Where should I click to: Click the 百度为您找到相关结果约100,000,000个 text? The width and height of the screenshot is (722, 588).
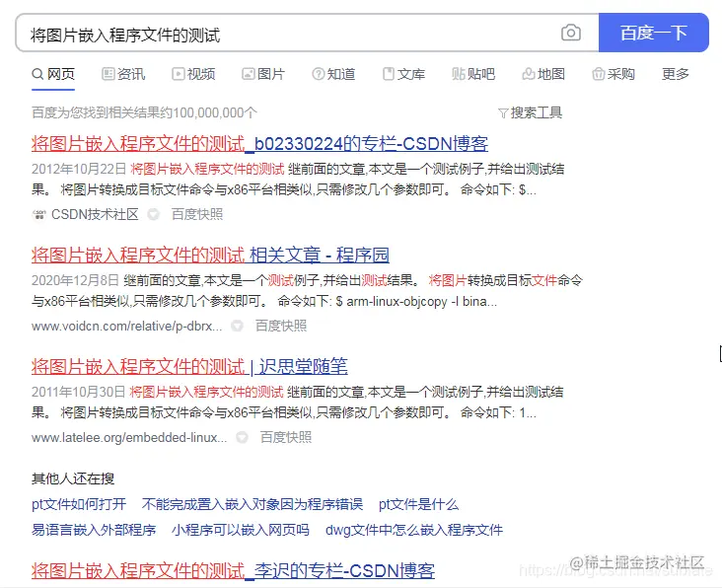pyautogui.click(x=144, y=112)
